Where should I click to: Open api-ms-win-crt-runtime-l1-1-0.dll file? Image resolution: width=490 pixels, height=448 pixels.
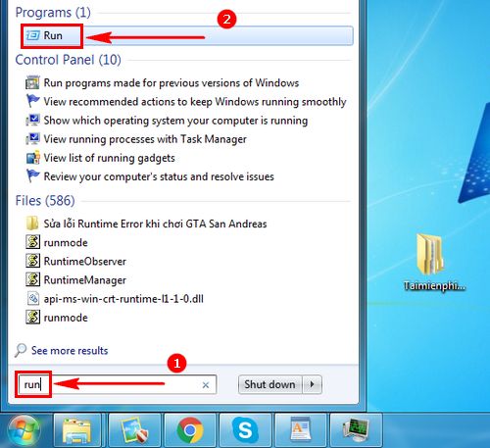point(123,299)
